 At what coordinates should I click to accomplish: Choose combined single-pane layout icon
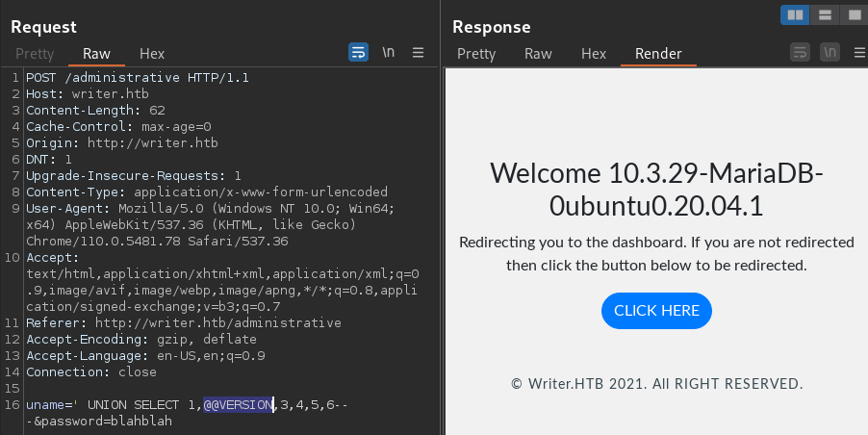point(855,15)
